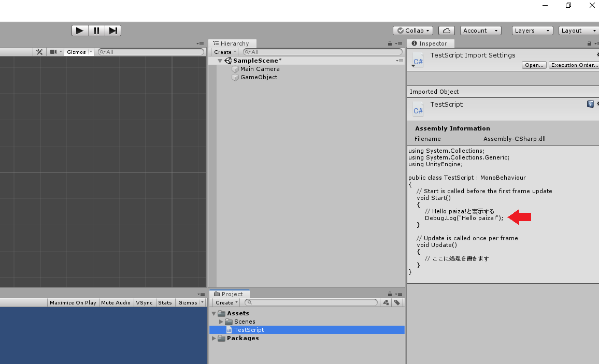The width and height of the screenshot is (599, 364).
Task: Select the Packages folder
Action: click(243, 338)
